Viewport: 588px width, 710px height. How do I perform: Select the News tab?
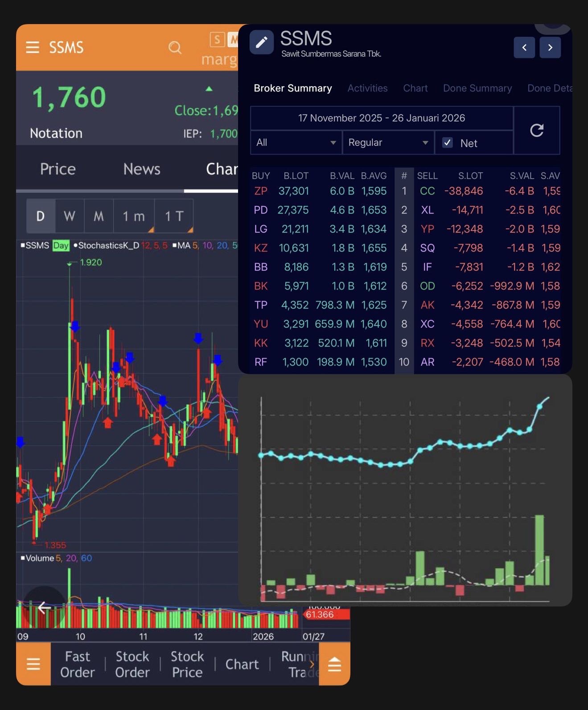click(x=142, y=169)
